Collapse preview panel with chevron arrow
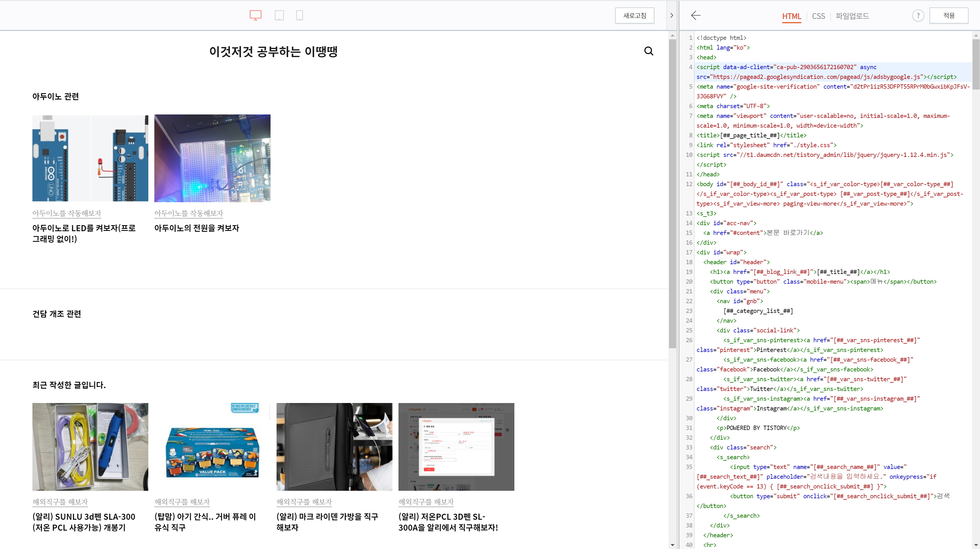980x549 pixels. click(672, 15)
